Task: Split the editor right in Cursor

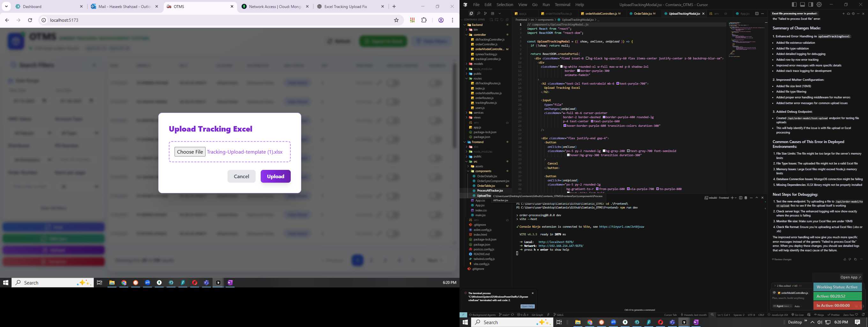Action: click(757, 13)
